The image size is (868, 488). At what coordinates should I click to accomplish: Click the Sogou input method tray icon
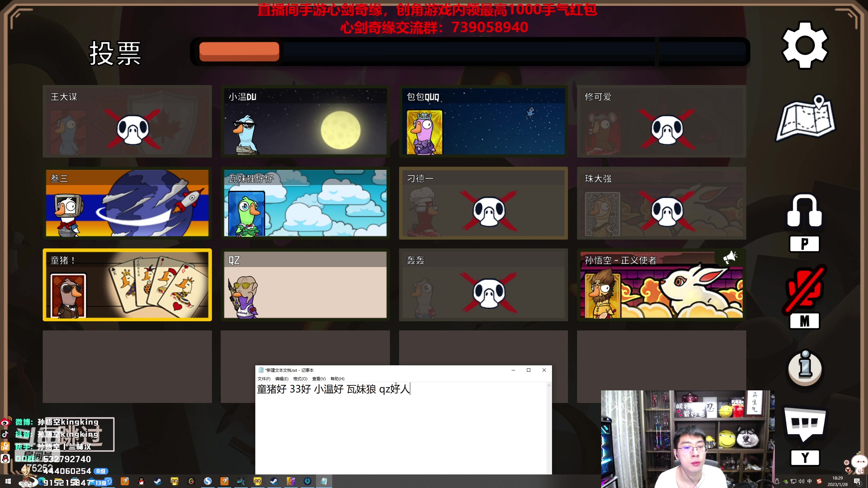coord(819,481)
